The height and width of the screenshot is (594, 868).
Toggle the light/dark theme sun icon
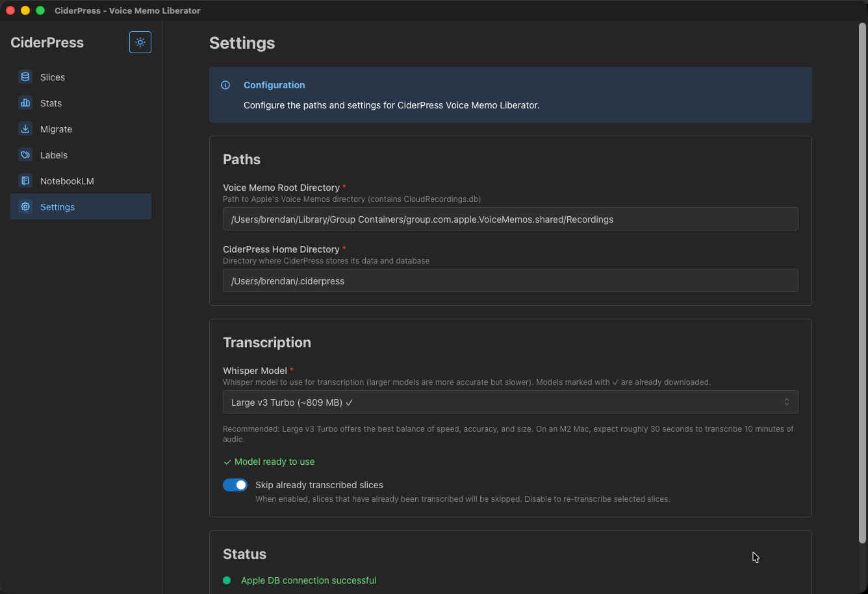[140, 42]
